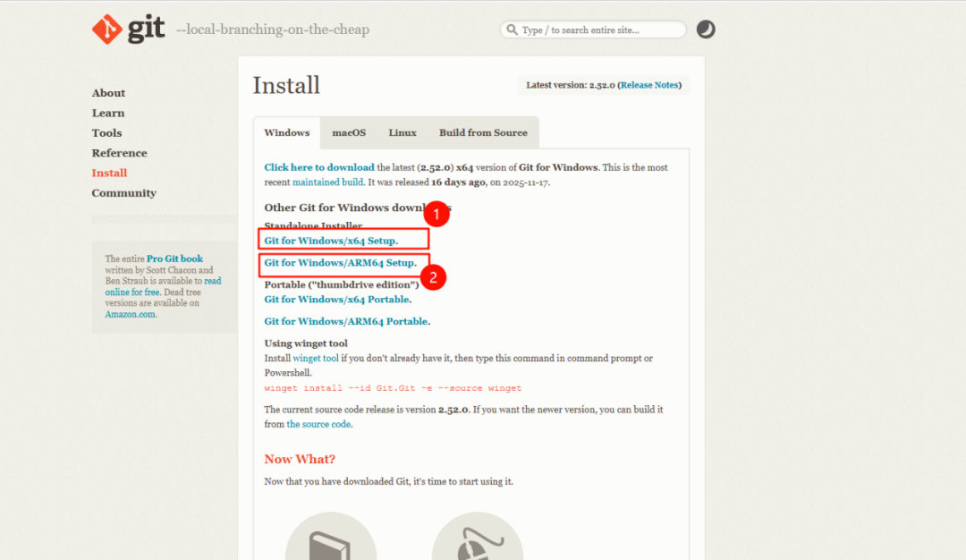Focus the site search field
Viewport: 966px width, 560px height.
593,30
